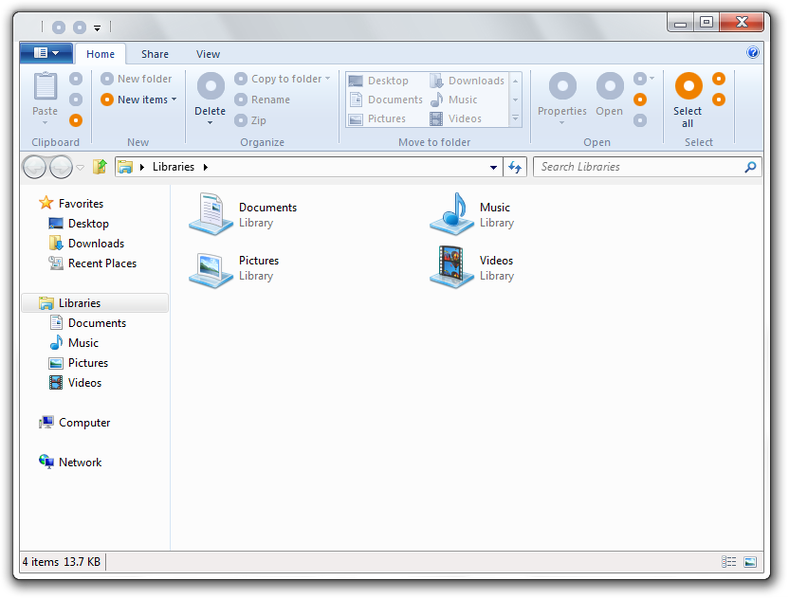Open the Music library icon
Viewport: 789px width, 599px height.
[x=451, y=214]
